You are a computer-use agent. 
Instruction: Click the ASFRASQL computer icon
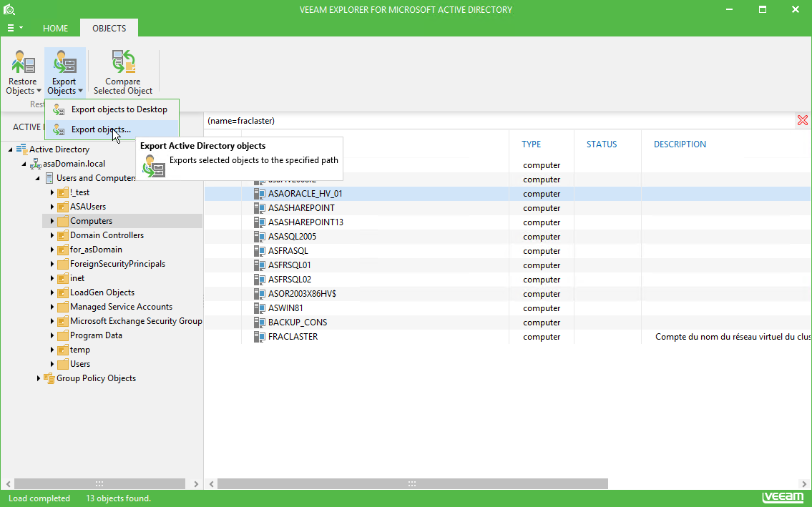click(x=260, y=251)
